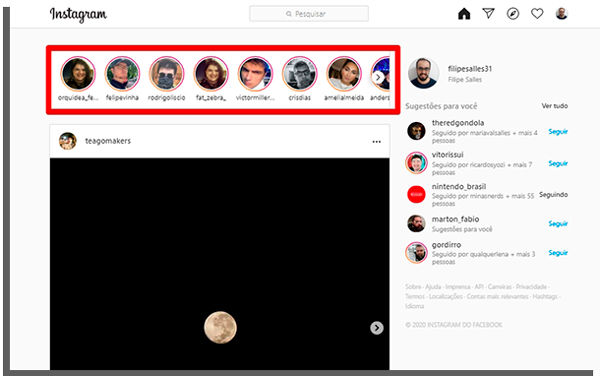Click the Sugestões para você heading
Screen dimensions: 600x376
coord(441,106)
